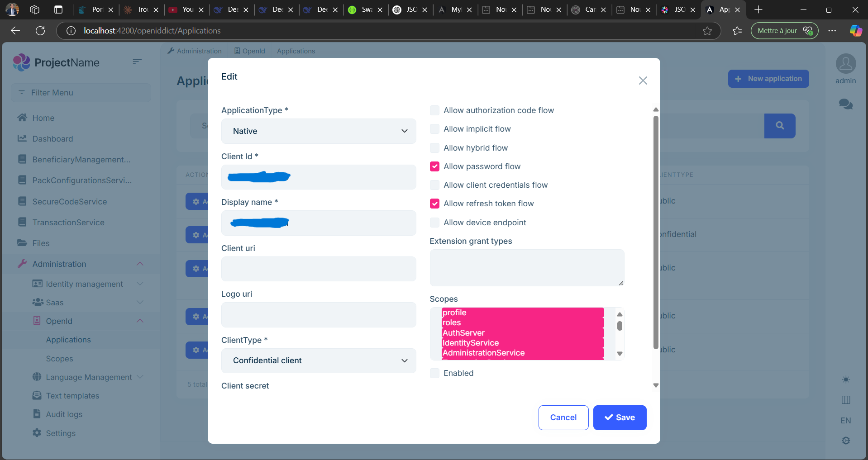Click inside the Client uri field
The height and width of the screenshot is (460, 868).
pos(318,269)
